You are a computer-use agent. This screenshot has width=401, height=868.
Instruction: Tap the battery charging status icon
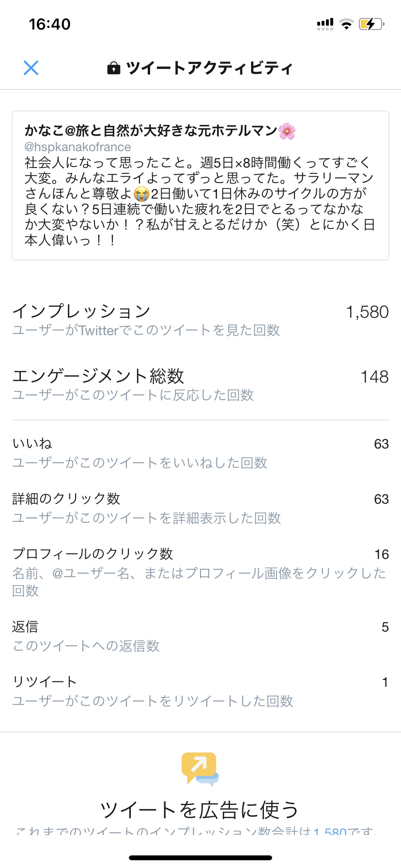(371, 24)
